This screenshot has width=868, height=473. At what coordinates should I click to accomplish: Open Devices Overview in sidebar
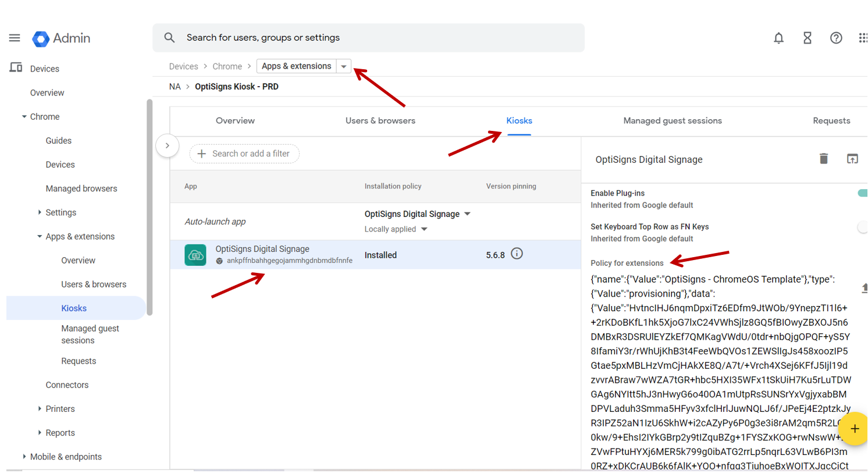click(47, 93)
